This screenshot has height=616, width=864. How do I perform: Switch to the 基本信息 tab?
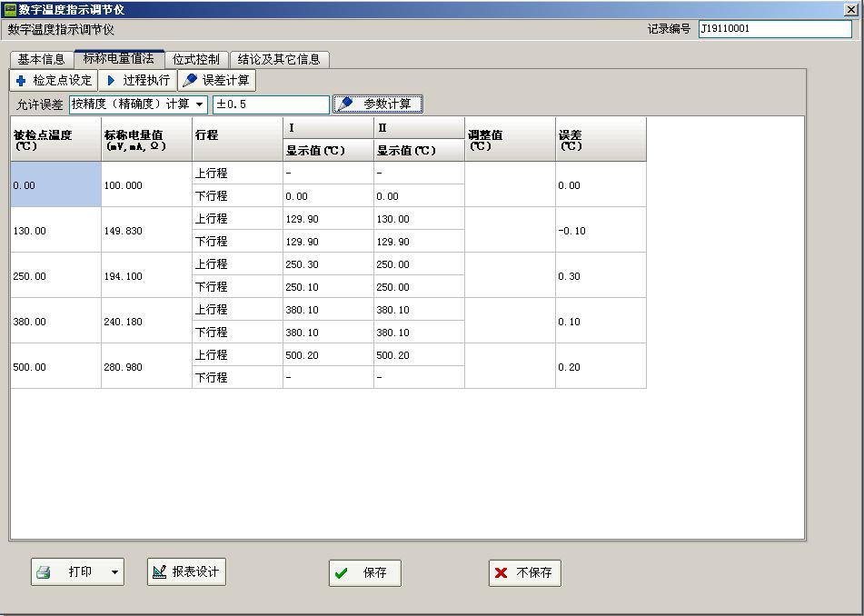coord(42,59)
